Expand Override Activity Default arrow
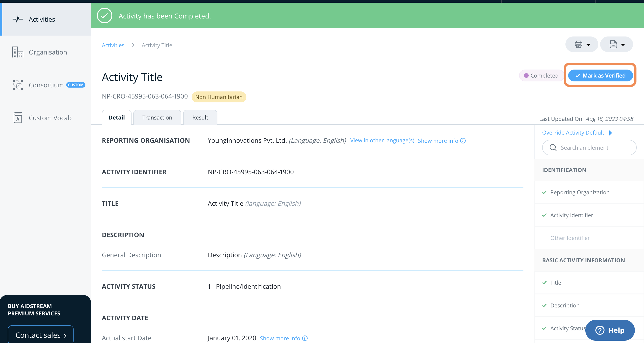The width and height of the screenshot is (644, 343). point(610,133)
